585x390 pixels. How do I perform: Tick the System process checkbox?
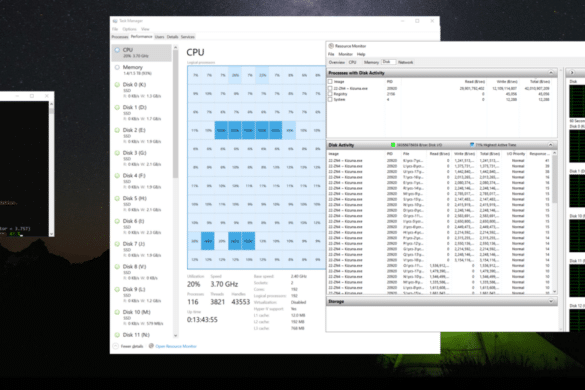(330, 99)
